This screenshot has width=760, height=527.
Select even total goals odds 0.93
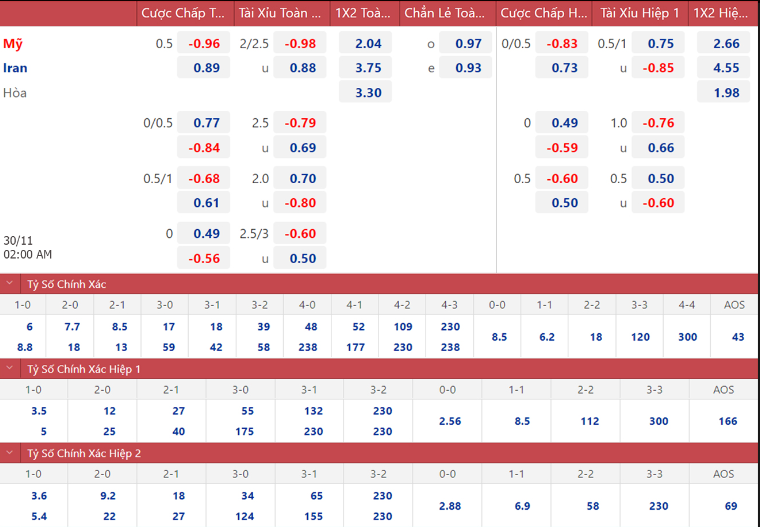[468, 68]
